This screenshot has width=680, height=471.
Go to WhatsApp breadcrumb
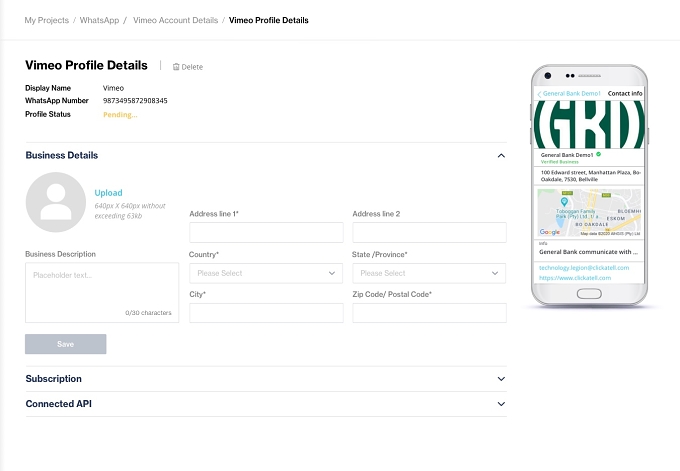(x=99, y=20)
